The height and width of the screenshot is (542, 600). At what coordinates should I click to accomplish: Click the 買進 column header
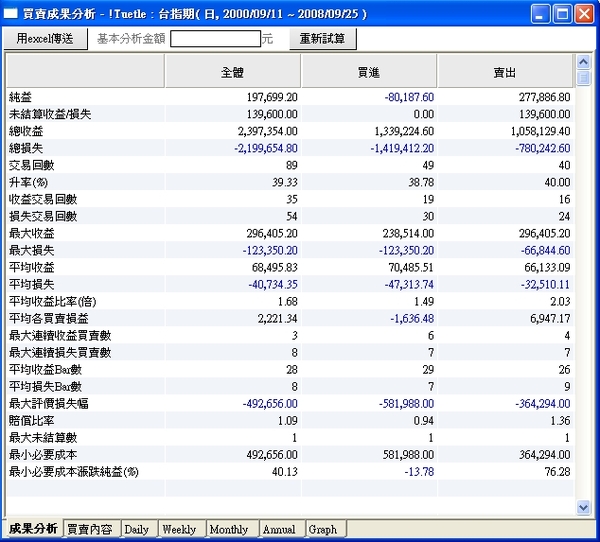point(369,72)
